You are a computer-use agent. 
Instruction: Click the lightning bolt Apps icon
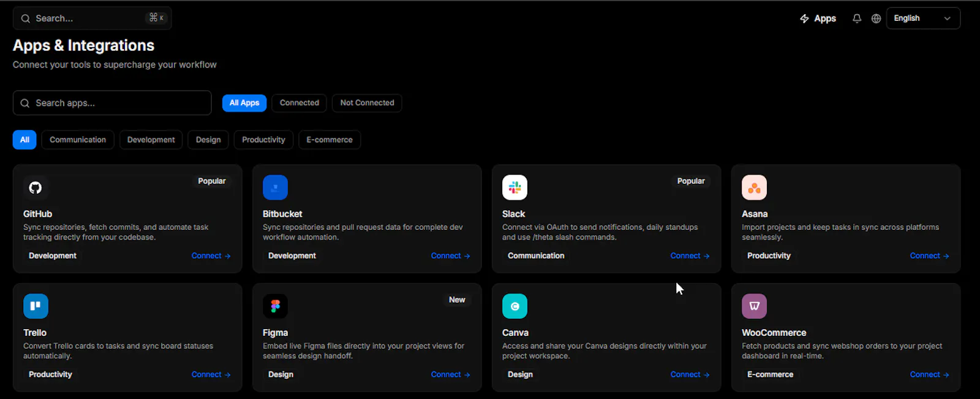tap(804, 18)
